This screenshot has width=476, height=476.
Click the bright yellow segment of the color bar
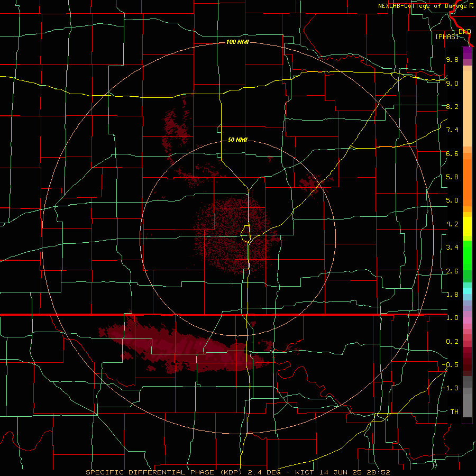467,226
